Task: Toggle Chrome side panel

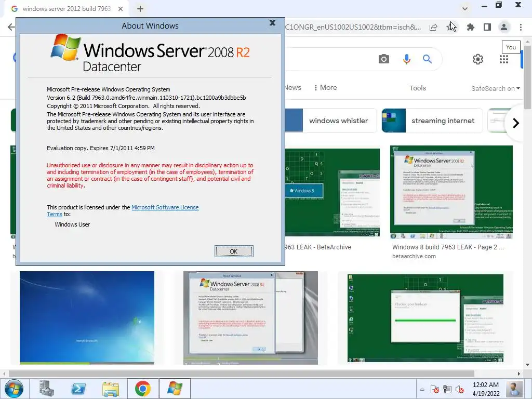Action: pos(487,27)
